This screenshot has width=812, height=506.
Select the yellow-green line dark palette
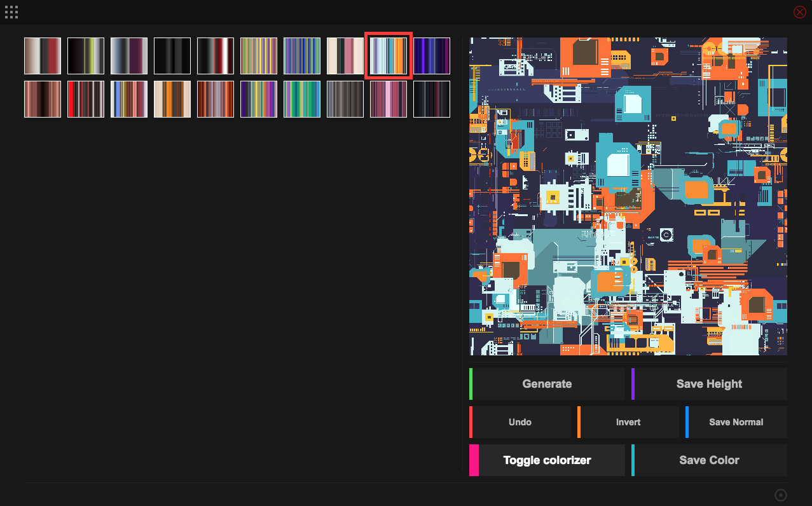click(86, 56)
